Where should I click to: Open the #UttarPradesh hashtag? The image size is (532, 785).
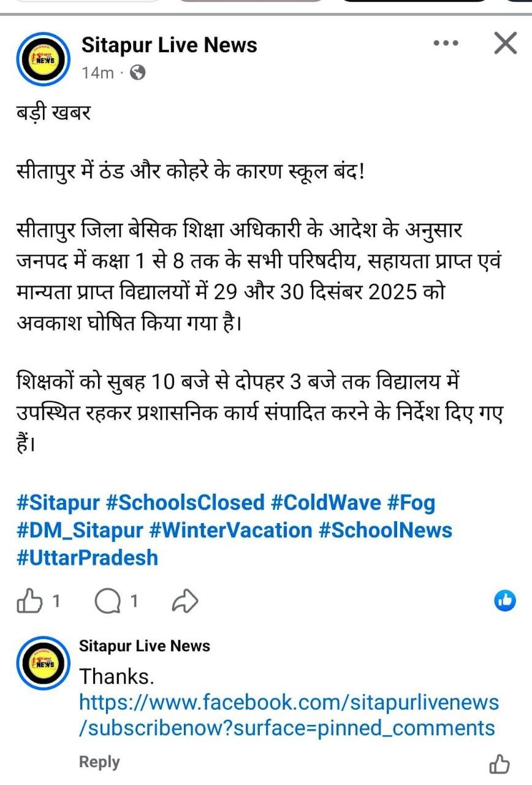pos(88,557)
